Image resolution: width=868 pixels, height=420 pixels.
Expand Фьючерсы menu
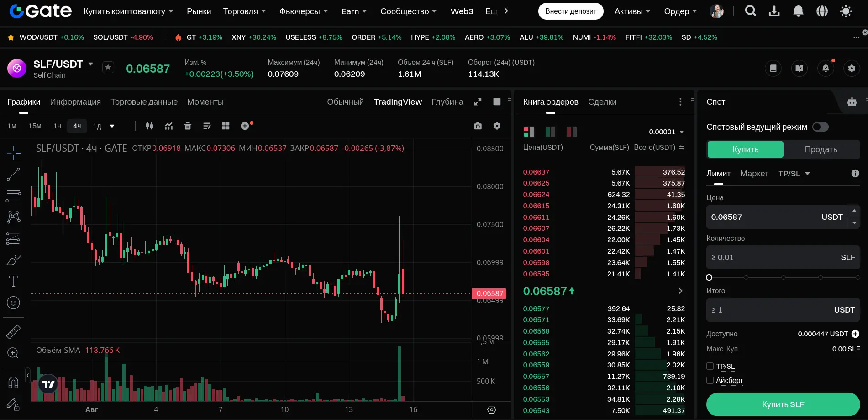pos(303,11)
